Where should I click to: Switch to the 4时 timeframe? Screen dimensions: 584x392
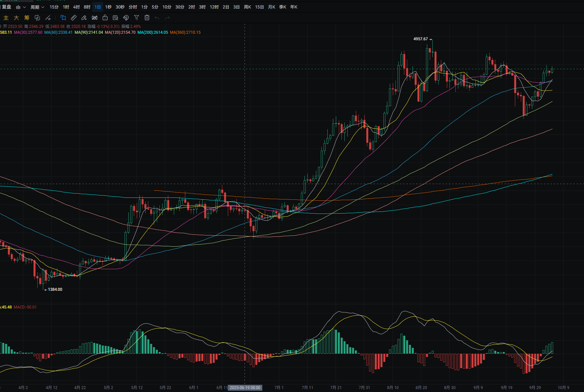(x=76, y=7)
